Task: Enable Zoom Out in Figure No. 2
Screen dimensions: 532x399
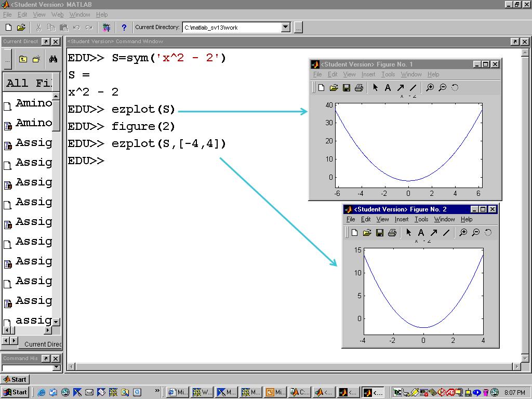Action: (476, 232)
